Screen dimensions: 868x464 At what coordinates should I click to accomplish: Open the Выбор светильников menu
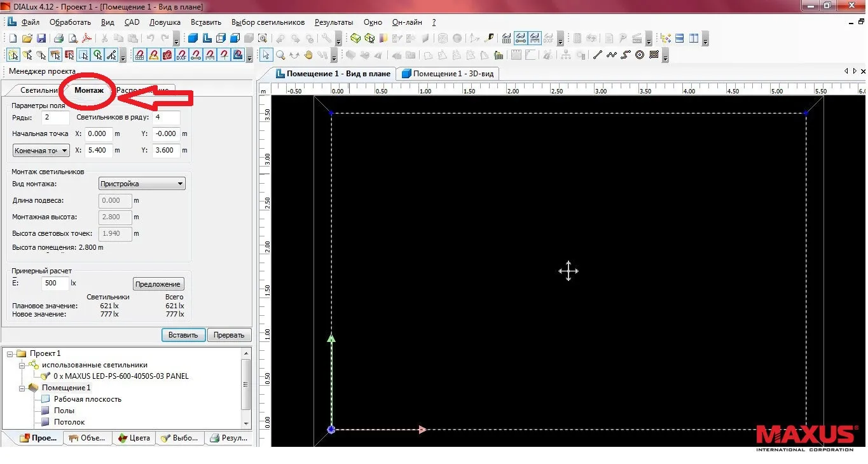point(269,22)
